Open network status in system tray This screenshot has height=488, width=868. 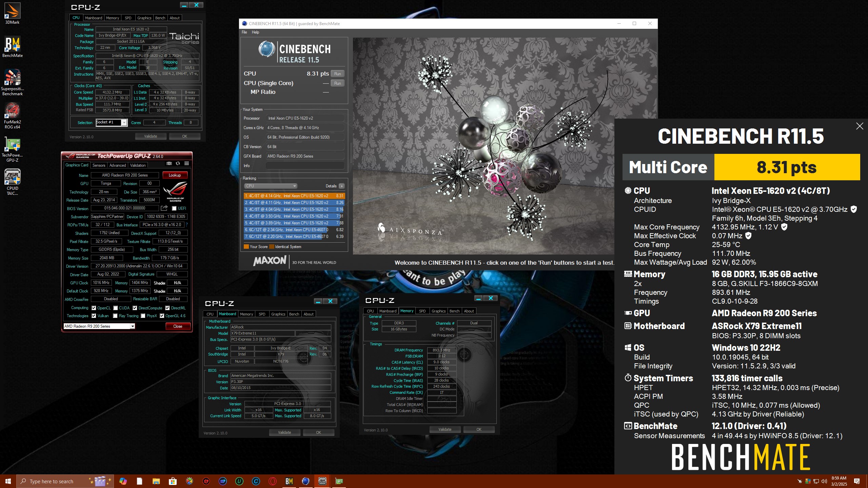(x=816, y=481)
